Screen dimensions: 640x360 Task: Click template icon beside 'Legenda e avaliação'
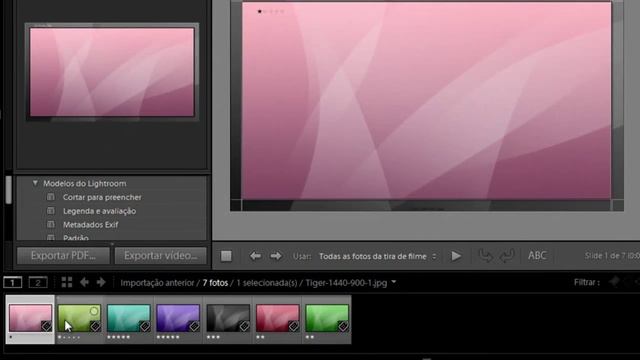(x=51, y=211)
